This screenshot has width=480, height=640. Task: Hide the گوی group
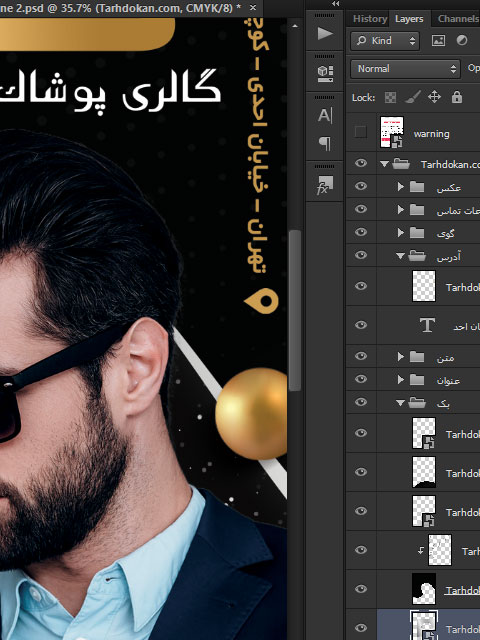[x=361, y=232]
